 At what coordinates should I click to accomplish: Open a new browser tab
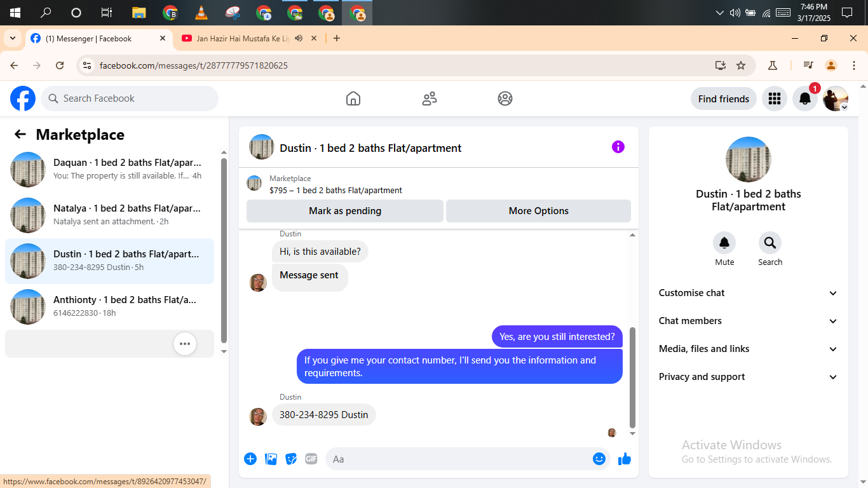coord(337,38)
